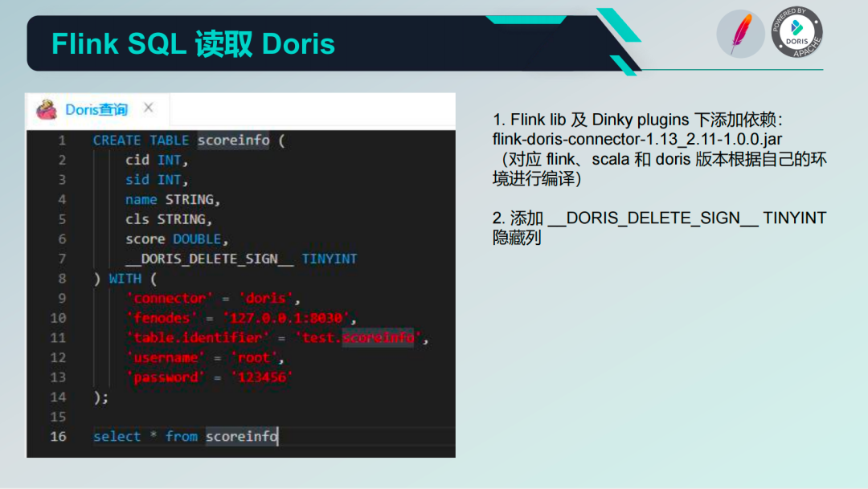Click the Powered by Apache Doris badge
Viewport: 868px width, 489px height.
point(797,33)
